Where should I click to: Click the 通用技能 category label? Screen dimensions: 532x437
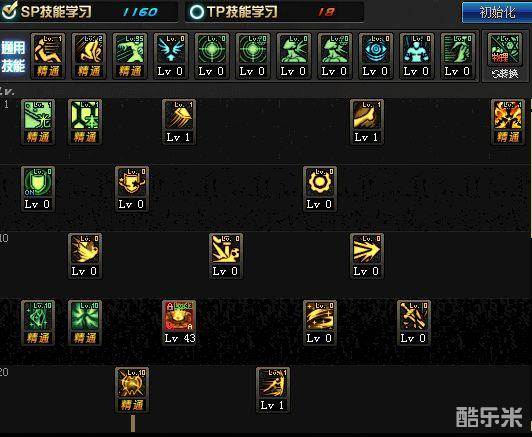tap(13, 57)
